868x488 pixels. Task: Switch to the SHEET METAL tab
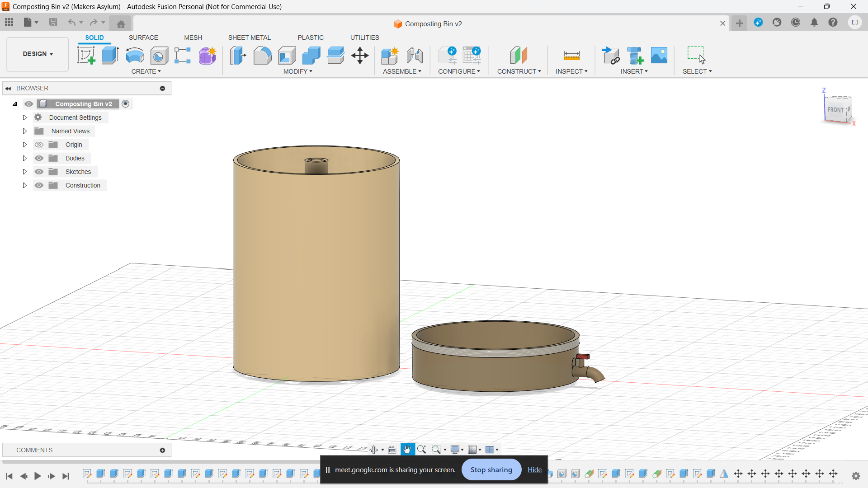click(249, 38)
